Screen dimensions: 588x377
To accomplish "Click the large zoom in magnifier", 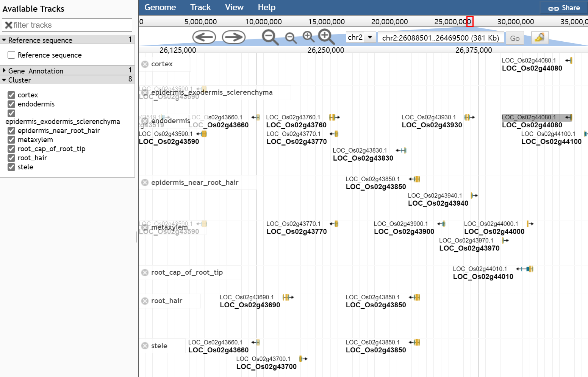I will pyautogui.click(x=326, y=37).
